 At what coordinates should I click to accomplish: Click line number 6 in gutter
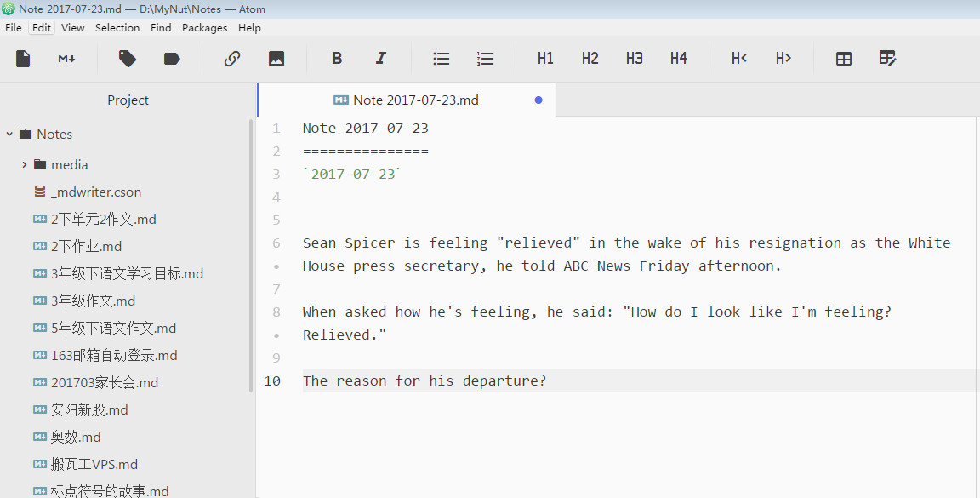(276, 243)
